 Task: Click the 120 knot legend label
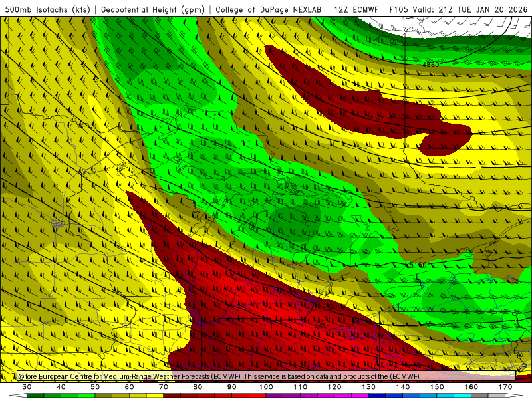click(334, 387)
